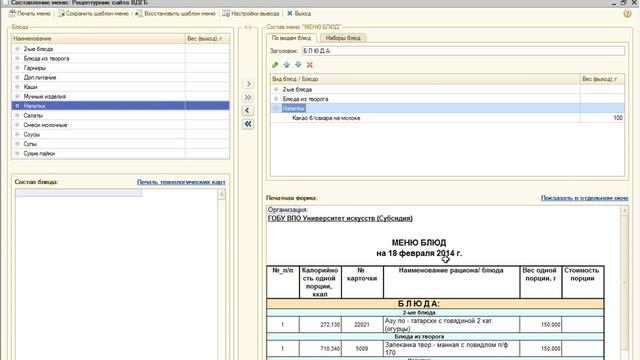Click the Вес (выход), г header in the Блюда list

click(x=207, y=38)
